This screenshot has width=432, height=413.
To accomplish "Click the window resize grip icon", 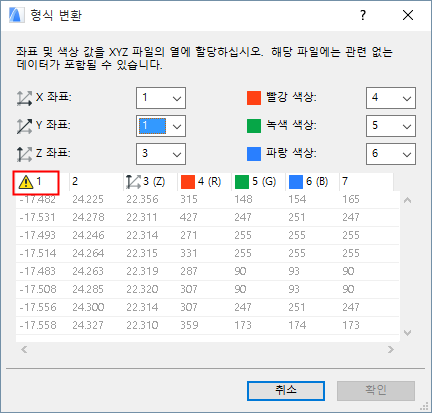I will 424,406.
